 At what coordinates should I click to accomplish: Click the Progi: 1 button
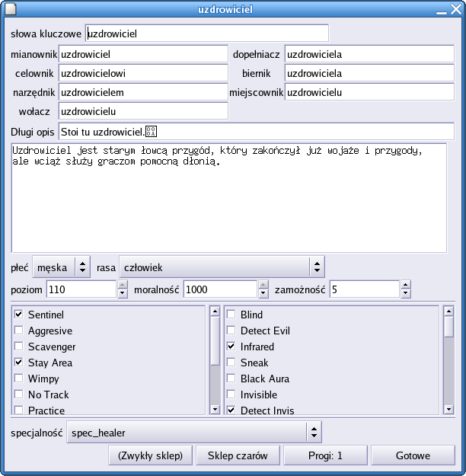click(325, 455)
